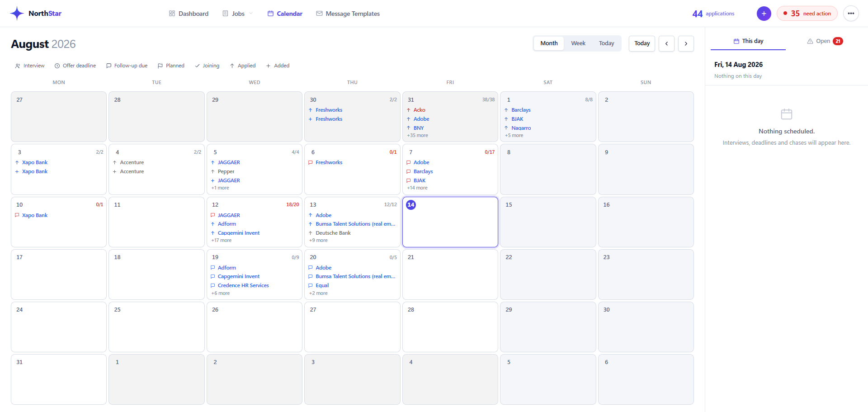This screenshot has height=412, width=868.
Task: Click the NorthStar logo star icon
Action: [17, 14]
